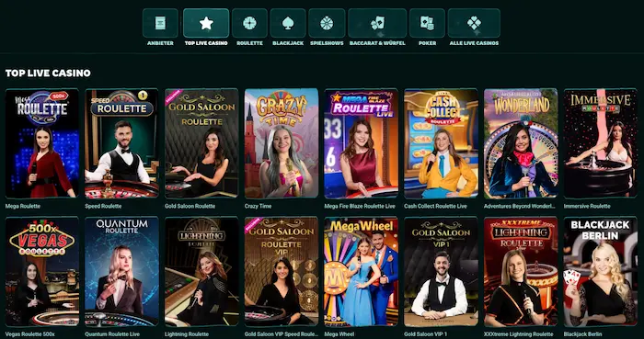644x339 pixels.
Task: Open the Lightning Roulette thumbnail
Action: 201,272
